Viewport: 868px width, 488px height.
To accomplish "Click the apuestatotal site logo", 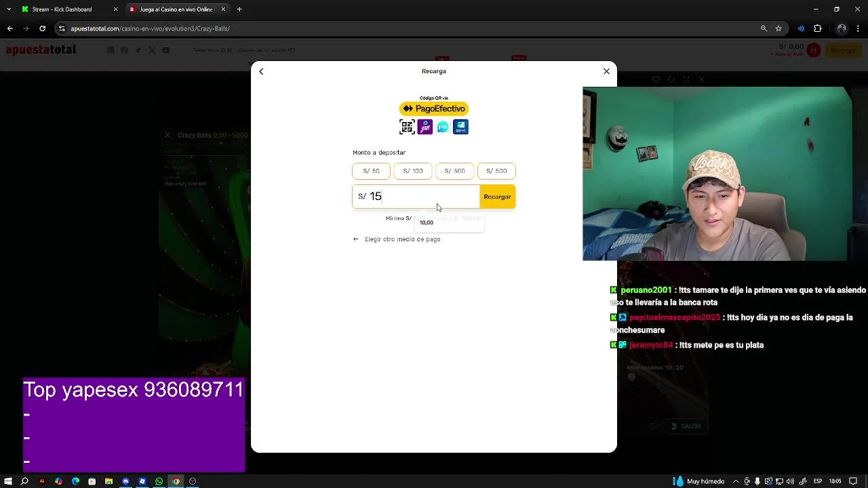I will (x=41, y=49).
